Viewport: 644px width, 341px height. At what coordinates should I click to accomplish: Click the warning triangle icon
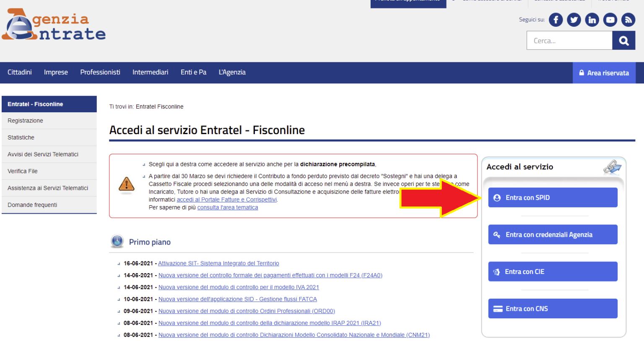coord(127,184)
